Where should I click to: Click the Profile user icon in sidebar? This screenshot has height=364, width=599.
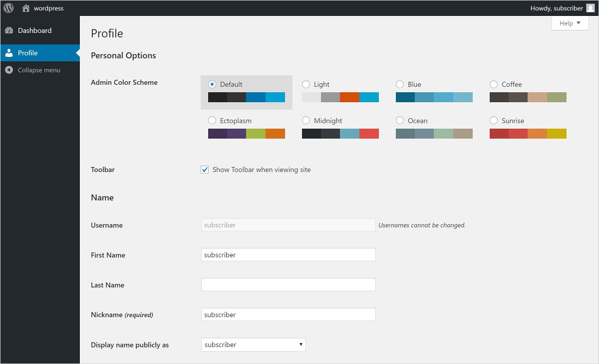pos(9,53)
